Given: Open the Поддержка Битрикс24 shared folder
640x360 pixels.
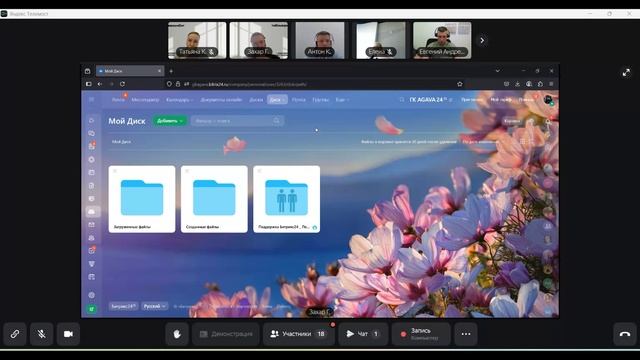Looking at the screenshot, I should [x=287, y=199].
